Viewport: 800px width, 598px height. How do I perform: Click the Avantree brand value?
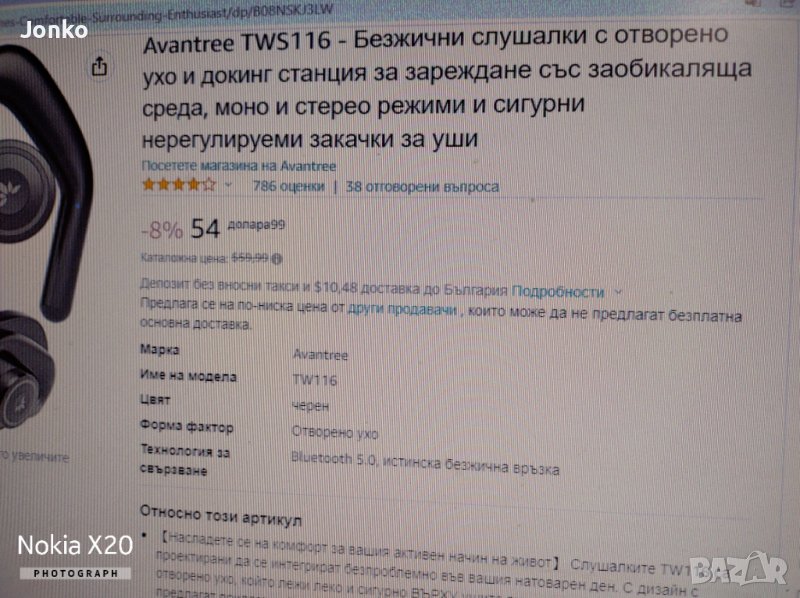click(x=320, y=355)
